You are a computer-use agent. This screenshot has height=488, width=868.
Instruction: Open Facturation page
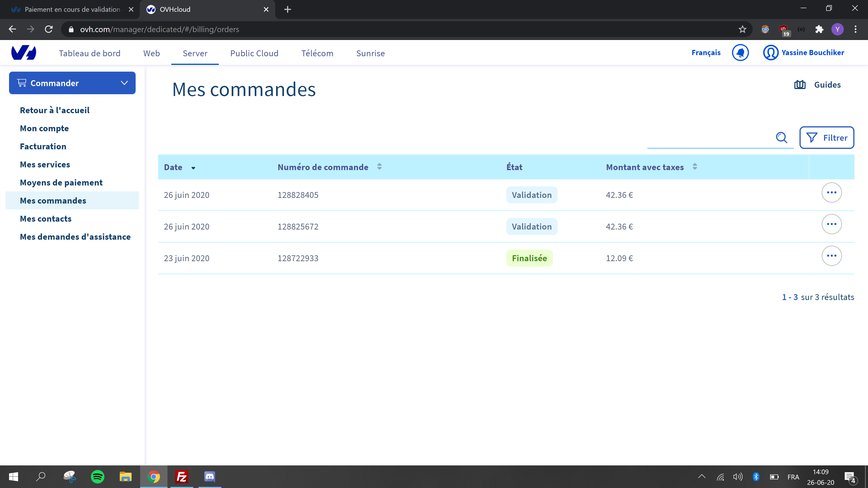click(43, 146)
